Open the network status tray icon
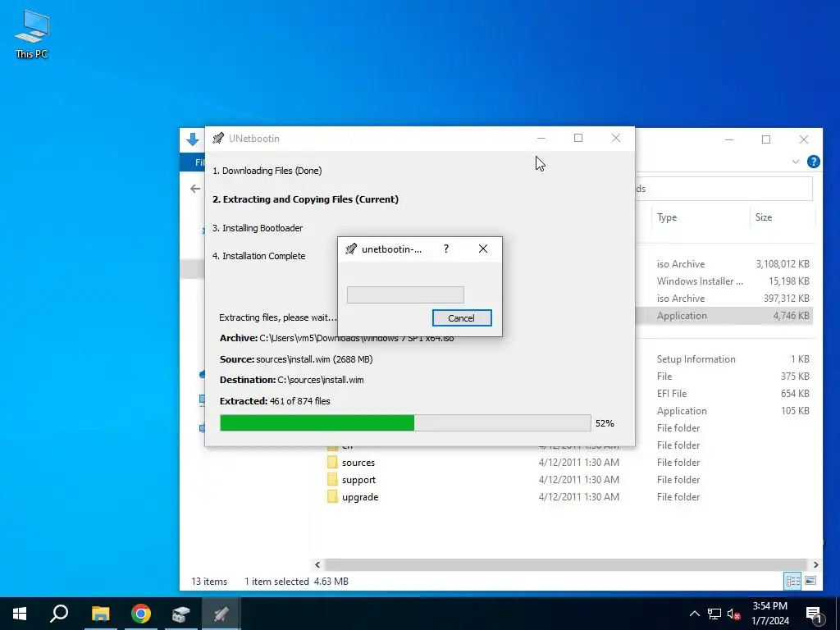The image size is (840, 630). (714, 614)
